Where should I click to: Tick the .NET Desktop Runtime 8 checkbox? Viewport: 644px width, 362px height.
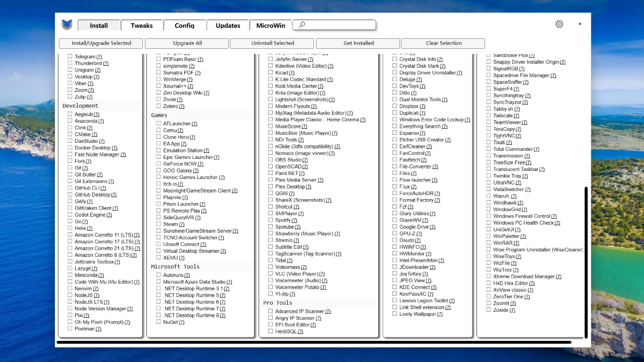point(158,315)
